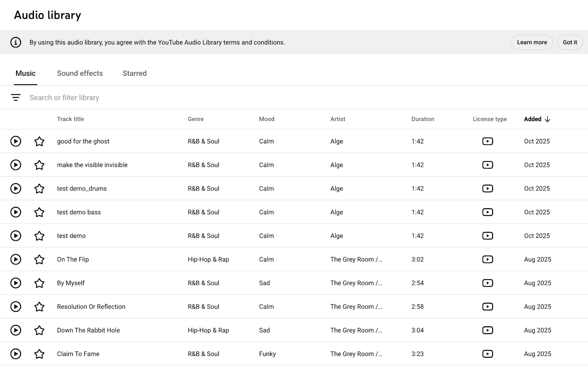The width and height of the screenshot is (588, 367).
Task: Star the track good for the ghost
Action: click(39, 141)
